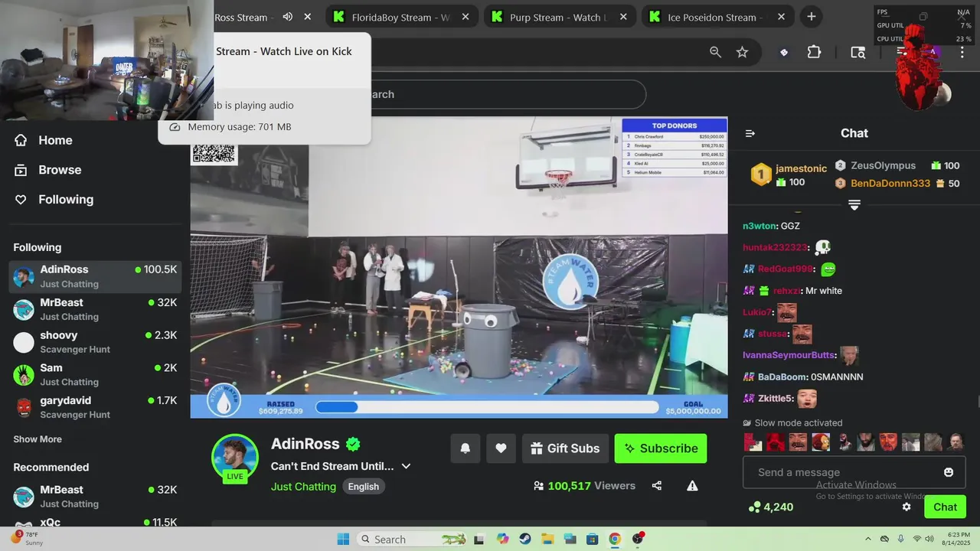Click the microphone icon in system tray
Screen dimensions: 980x551
(900, 539)
